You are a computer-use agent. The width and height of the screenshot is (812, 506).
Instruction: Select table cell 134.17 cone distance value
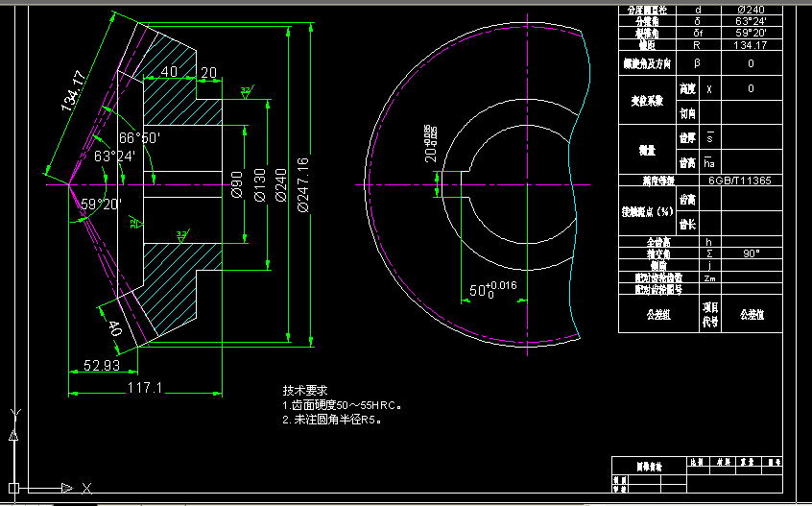751,45
